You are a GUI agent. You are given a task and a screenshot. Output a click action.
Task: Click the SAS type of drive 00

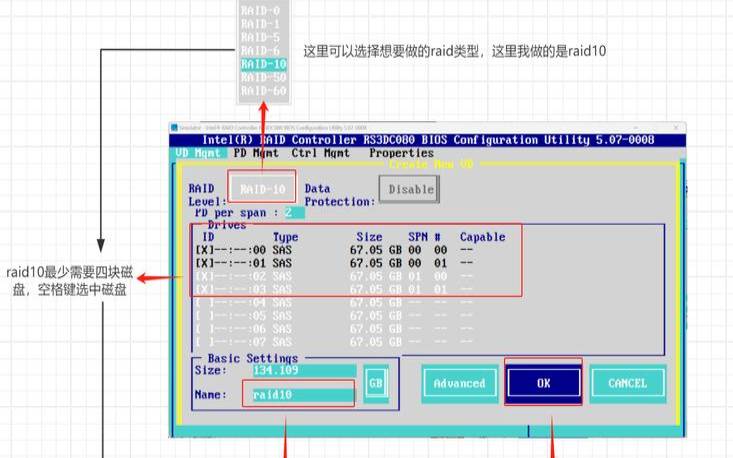click(282, 250)
